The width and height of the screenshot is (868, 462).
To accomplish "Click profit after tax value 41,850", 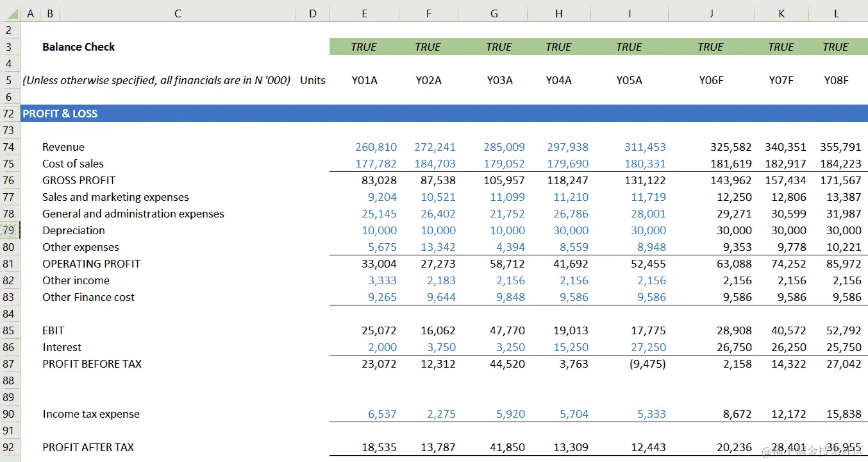I will point(508,447).
